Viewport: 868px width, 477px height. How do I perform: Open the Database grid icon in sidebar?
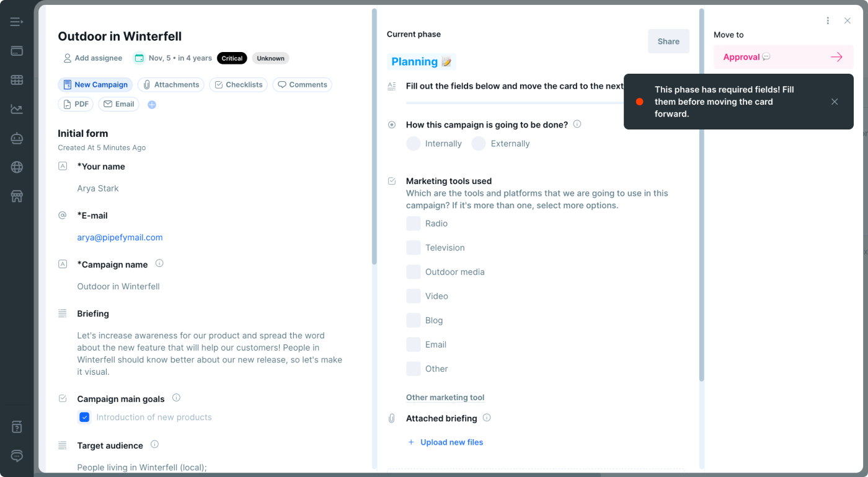(x=16, y=80)
